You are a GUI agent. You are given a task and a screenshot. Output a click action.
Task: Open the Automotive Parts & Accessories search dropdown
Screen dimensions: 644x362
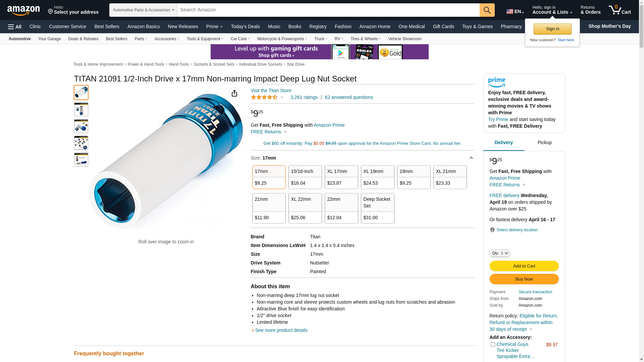pyautogui.click(x=143, y=10)
